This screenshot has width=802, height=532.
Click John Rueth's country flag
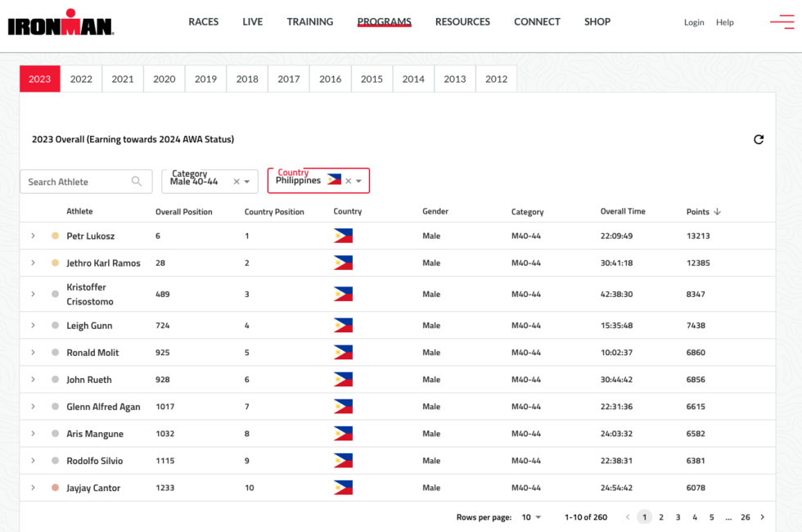click(x=343, y=380)
